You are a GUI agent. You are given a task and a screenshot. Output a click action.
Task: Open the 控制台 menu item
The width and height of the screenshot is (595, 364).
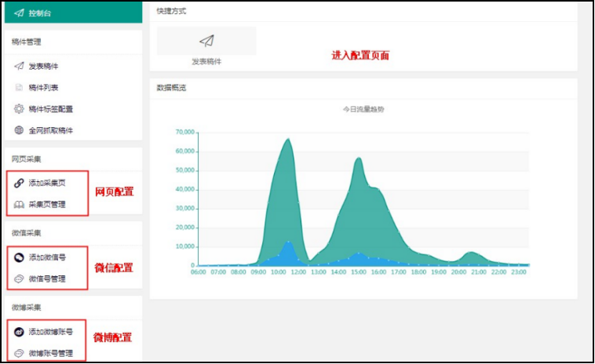click(x=73, y=13)
